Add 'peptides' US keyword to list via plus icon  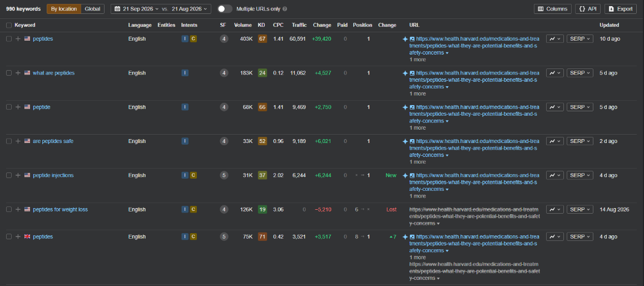point(18,38)
